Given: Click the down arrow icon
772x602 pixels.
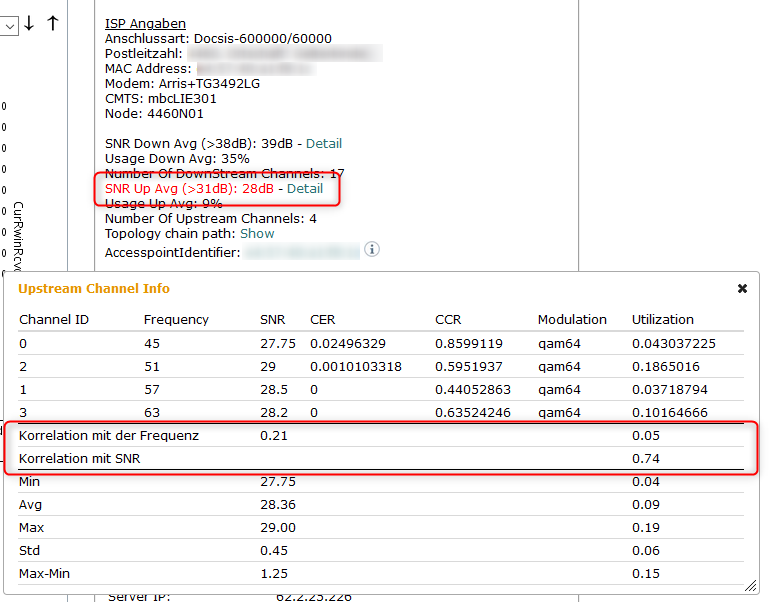Looking at the screenshot, I should [29, 23].
